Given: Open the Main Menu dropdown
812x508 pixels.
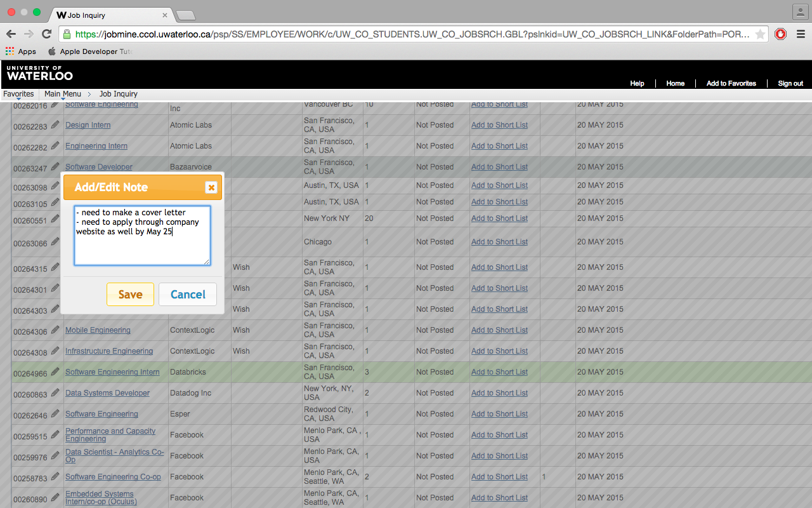Looking at the screenshot, I should coord(63,94).
